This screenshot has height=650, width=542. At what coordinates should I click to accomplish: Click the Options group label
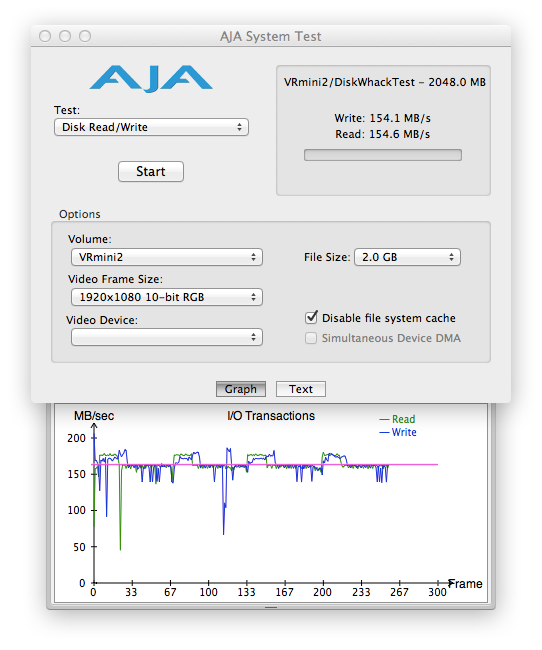tap(80, 214)
